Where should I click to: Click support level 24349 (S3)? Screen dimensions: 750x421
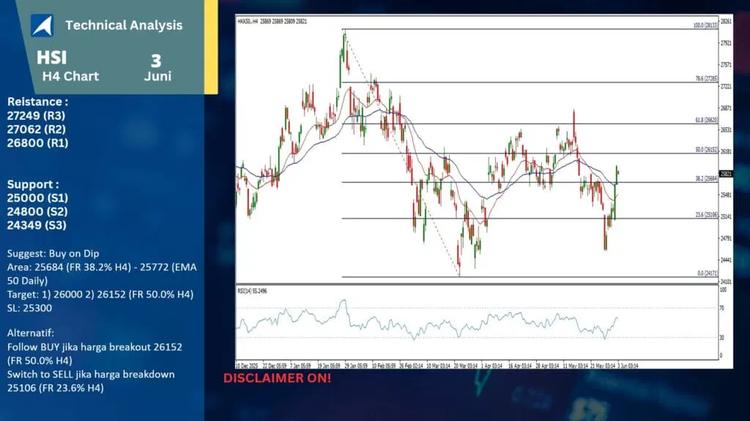[37, 225]
